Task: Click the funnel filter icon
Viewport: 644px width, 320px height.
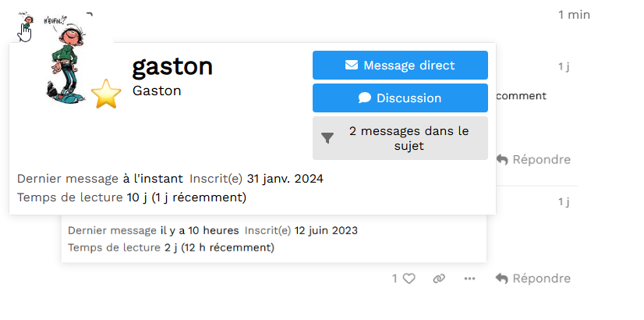Action: tap(327, 138)
